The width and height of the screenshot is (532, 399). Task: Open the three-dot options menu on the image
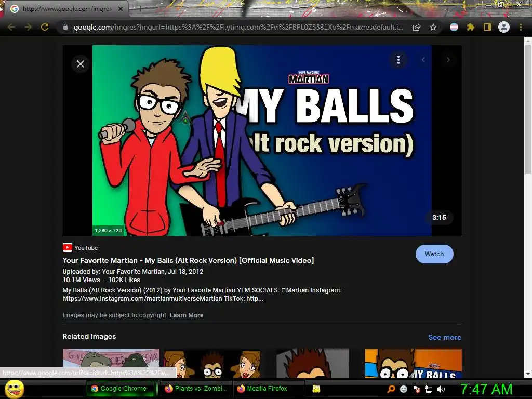click(398, 60)
